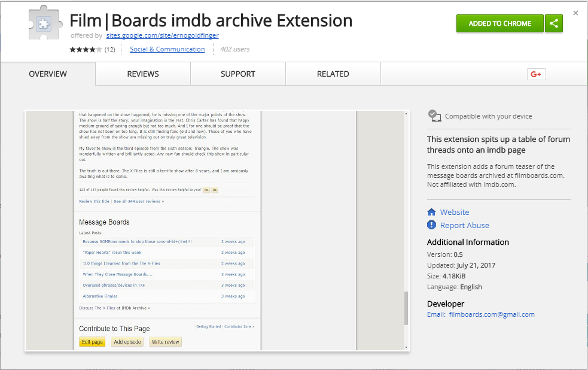Switch to the RELATED tab
The image size is (588, 370).
333,74
